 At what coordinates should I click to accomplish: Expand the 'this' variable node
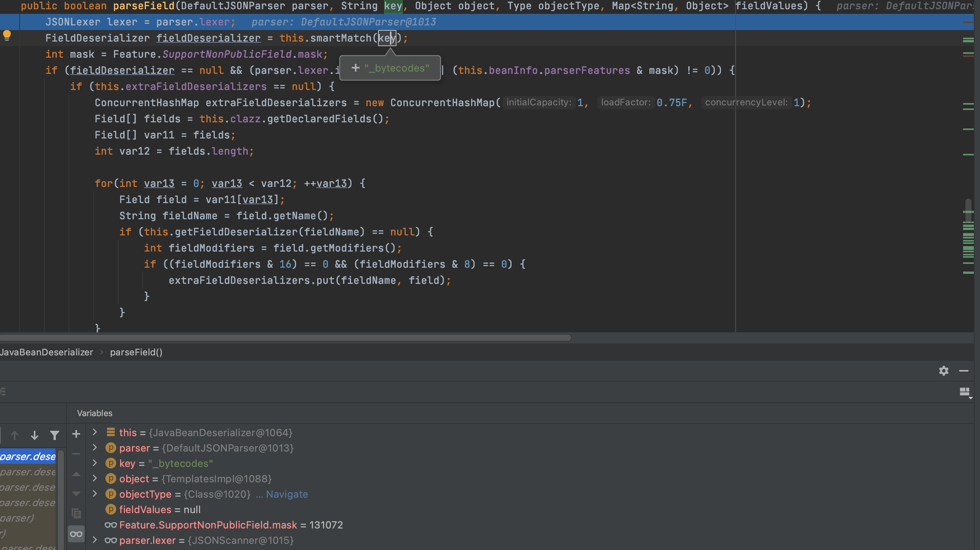(95, 432)
